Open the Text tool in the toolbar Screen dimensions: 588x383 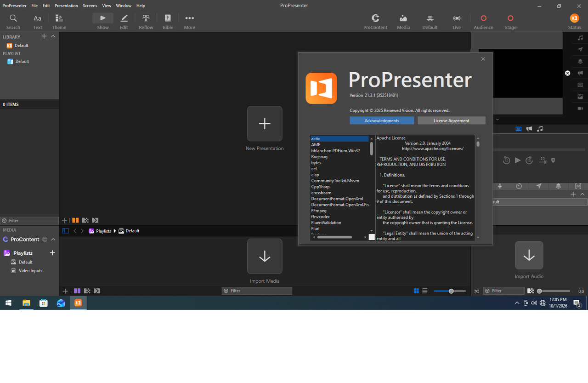pyautogui.click(x=38, y=22)
